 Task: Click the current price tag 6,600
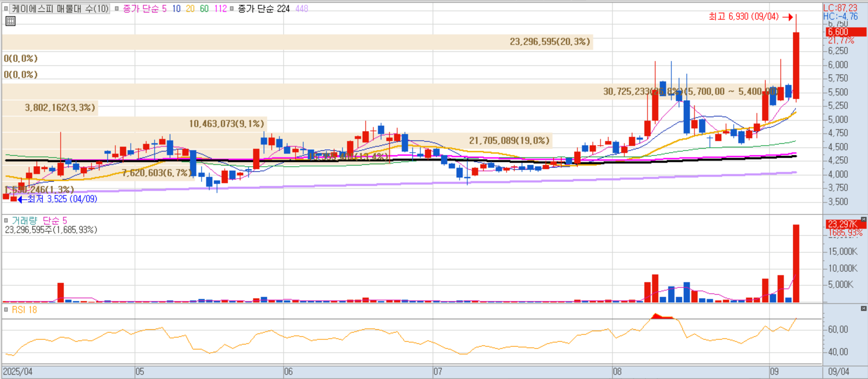coord(846,32)
